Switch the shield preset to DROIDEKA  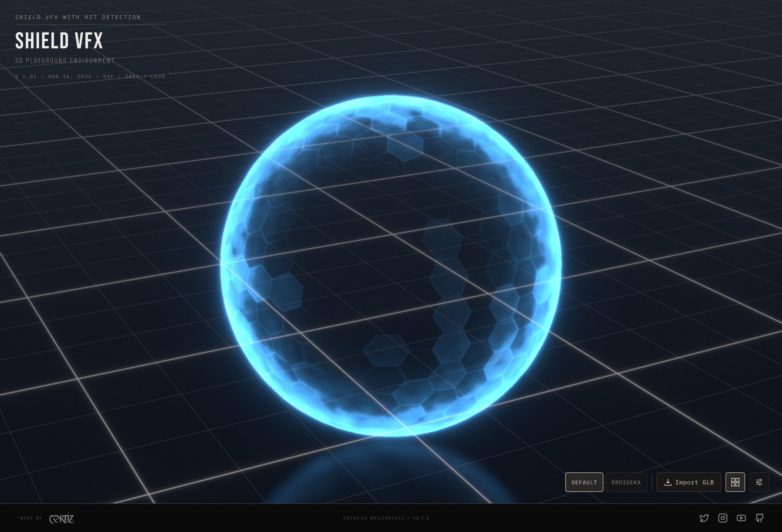point(627,482)
